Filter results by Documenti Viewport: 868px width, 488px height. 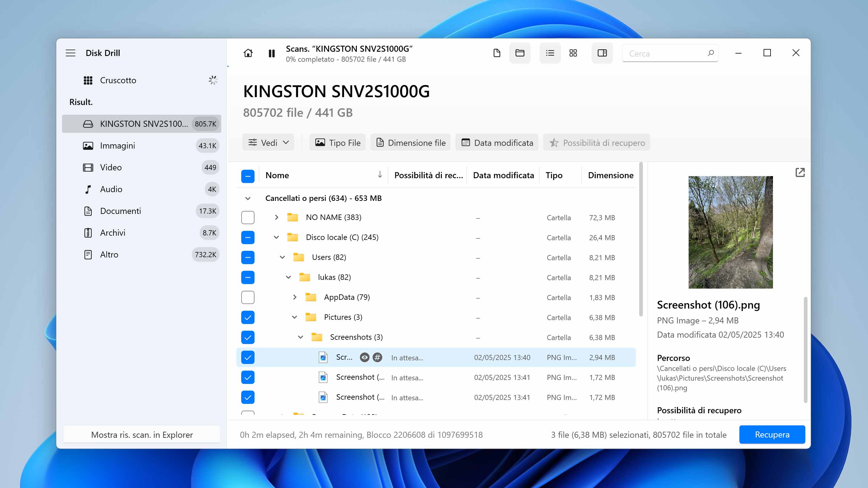point(142,211)
